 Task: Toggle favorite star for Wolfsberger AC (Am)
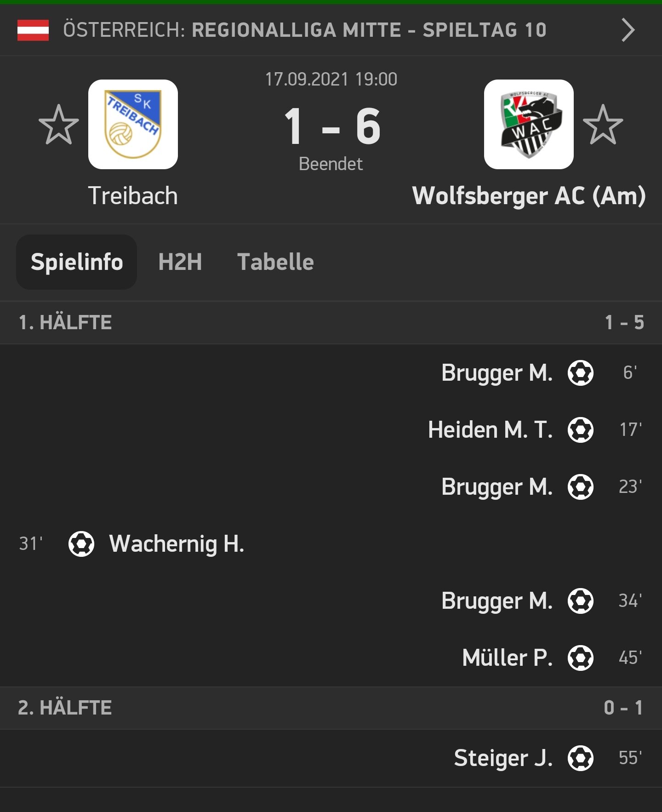click(x=603, y=125)
